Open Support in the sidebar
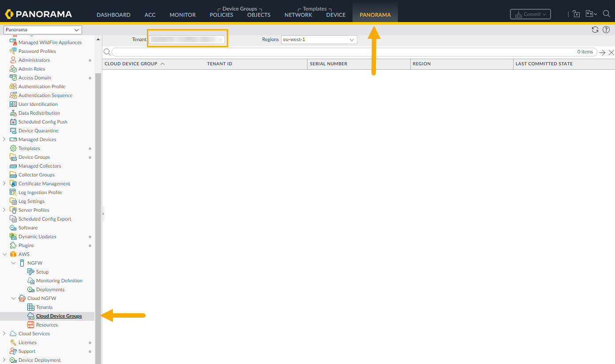615x364 pixels. pyautogui.click(x=27, y=351)
